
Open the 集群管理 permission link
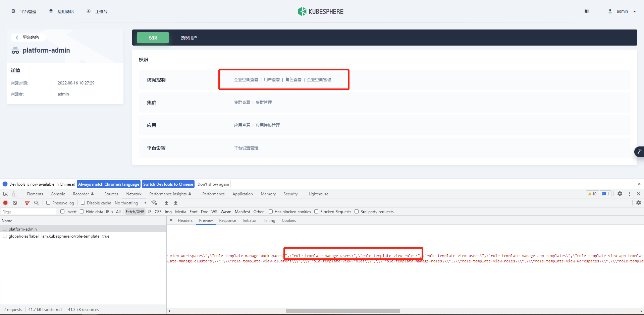[x=264, y=102]
